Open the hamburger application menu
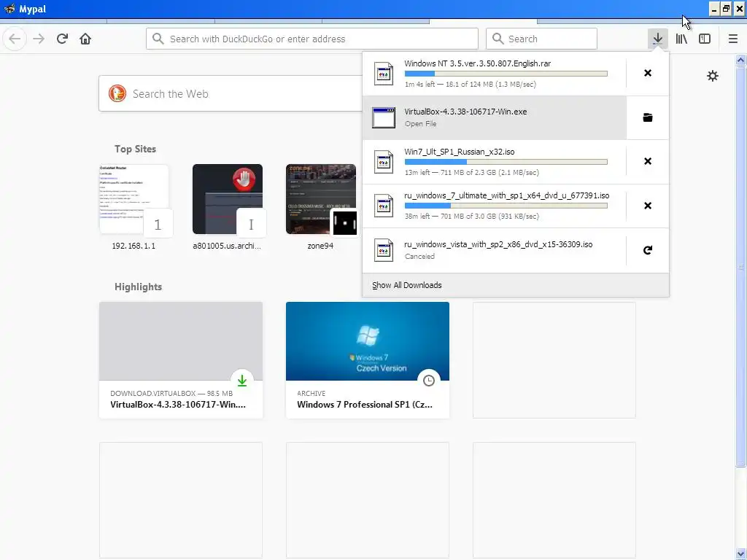Screen dimensions: 747x560 click(732, 39)
